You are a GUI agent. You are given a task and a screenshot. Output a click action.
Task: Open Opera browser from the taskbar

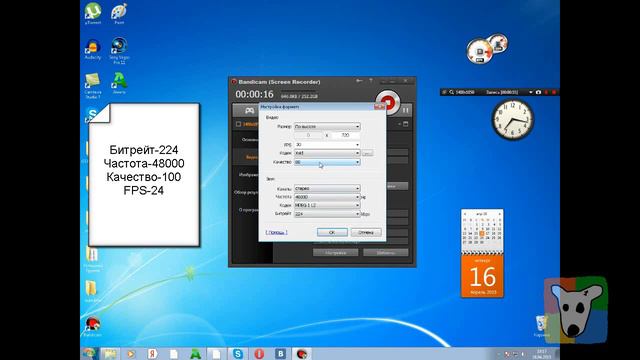tap(259, 354)
